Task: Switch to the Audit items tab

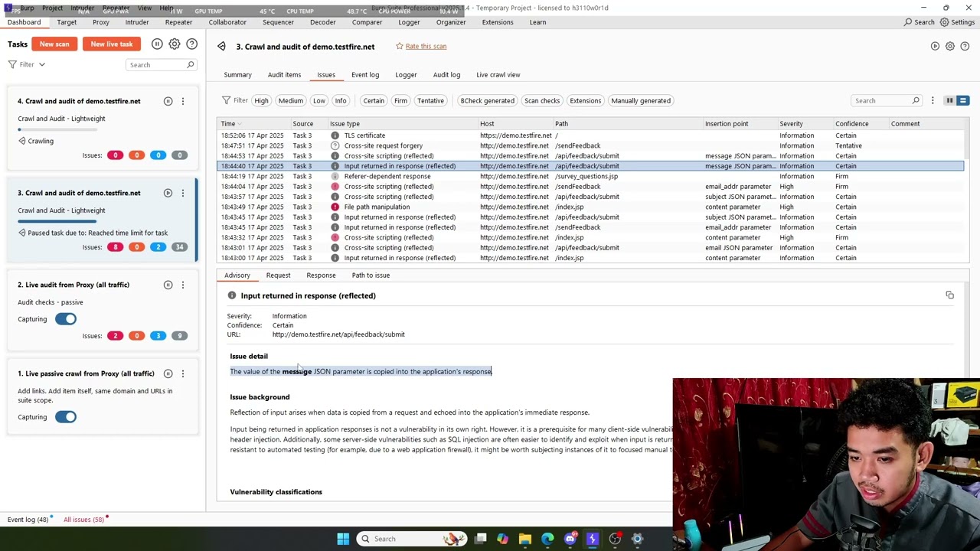Action: (x=284, y=75)
